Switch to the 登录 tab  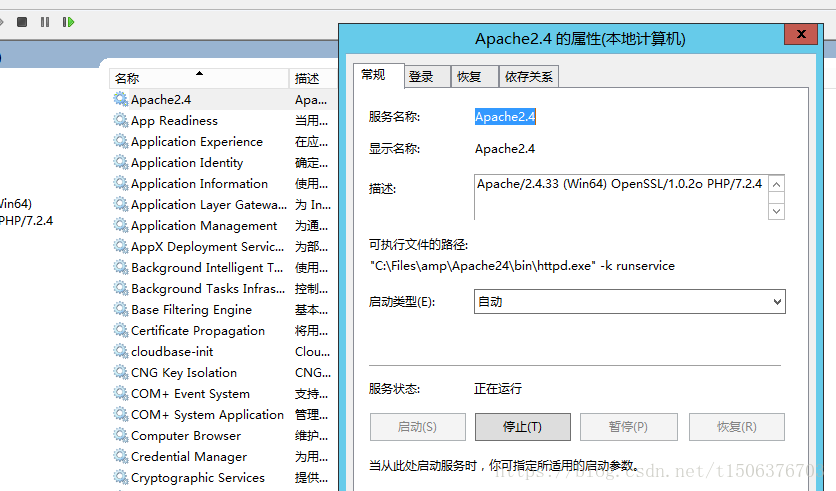[427, 77]
